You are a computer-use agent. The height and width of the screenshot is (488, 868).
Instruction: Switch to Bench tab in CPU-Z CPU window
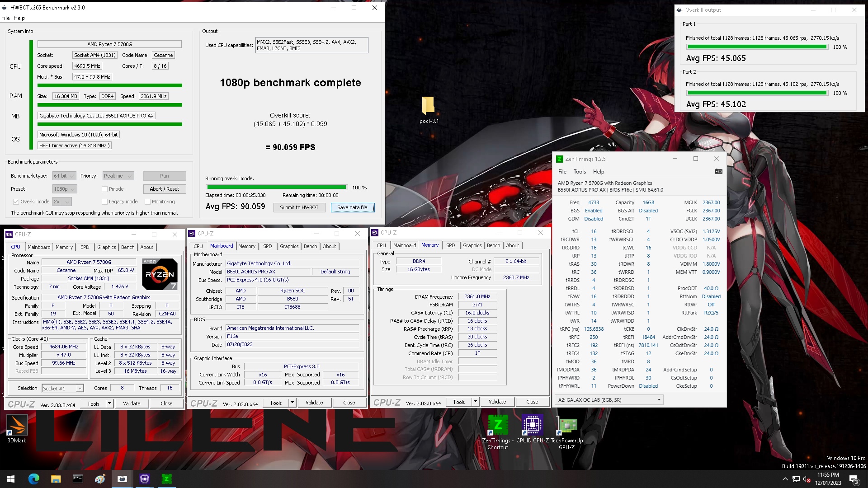128,247
